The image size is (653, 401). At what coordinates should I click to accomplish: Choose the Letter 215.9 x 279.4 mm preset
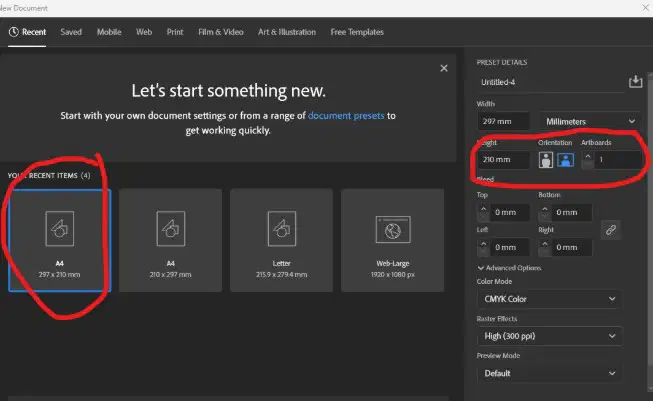coord(282,241)
